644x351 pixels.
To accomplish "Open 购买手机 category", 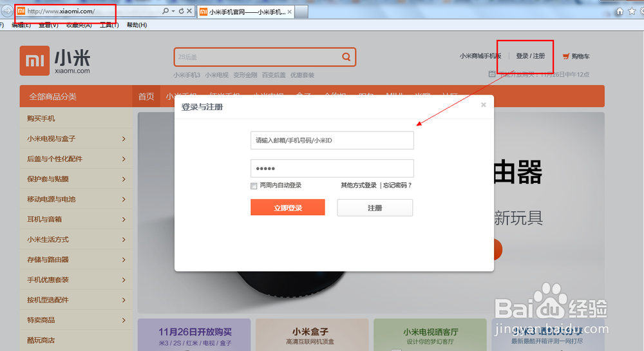I will pos(41,119).
